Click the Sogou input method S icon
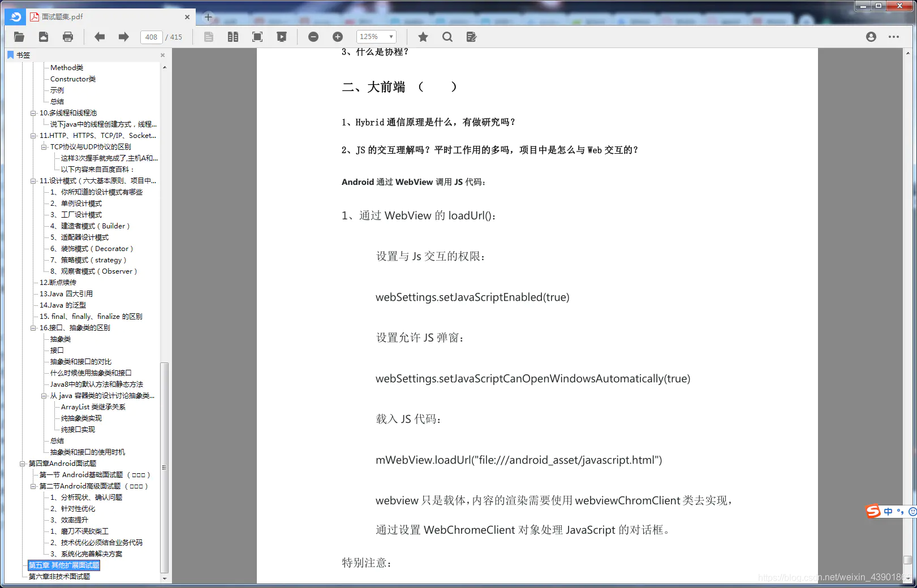This screenshot has width=917, height=588. [x=873, y=511]
